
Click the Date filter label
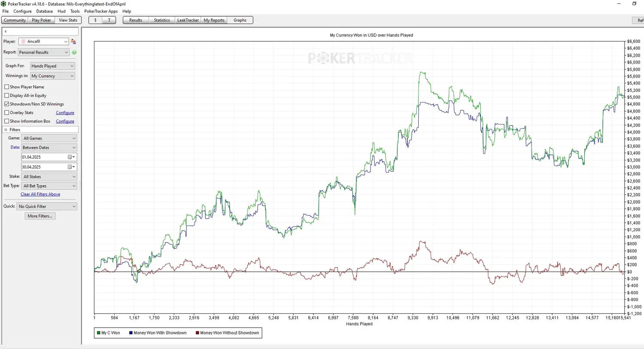click(x=15, y=147)
